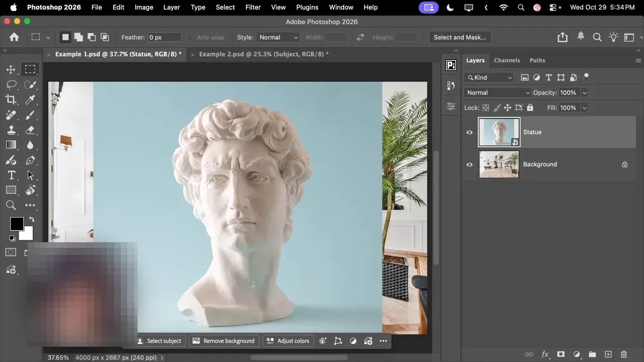Click the Remove background button
This screenshot has height=362, width=644.
[224, 341]
